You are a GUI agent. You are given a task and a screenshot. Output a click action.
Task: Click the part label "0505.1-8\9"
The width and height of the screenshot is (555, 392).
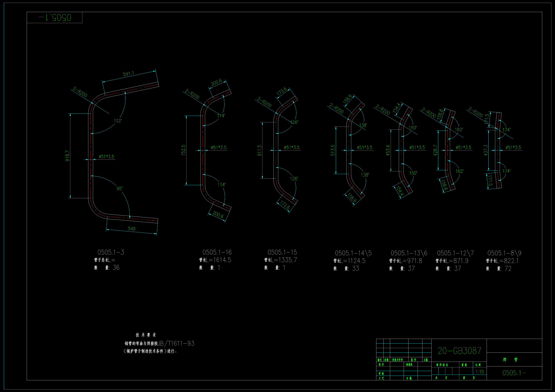pyautogui.click(x=504, y=253)
